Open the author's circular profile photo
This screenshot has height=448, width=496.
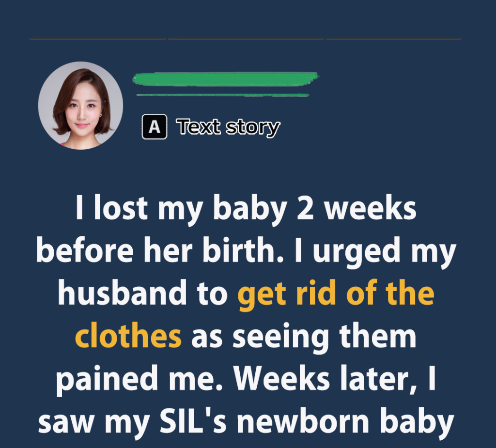pos(81,106)
